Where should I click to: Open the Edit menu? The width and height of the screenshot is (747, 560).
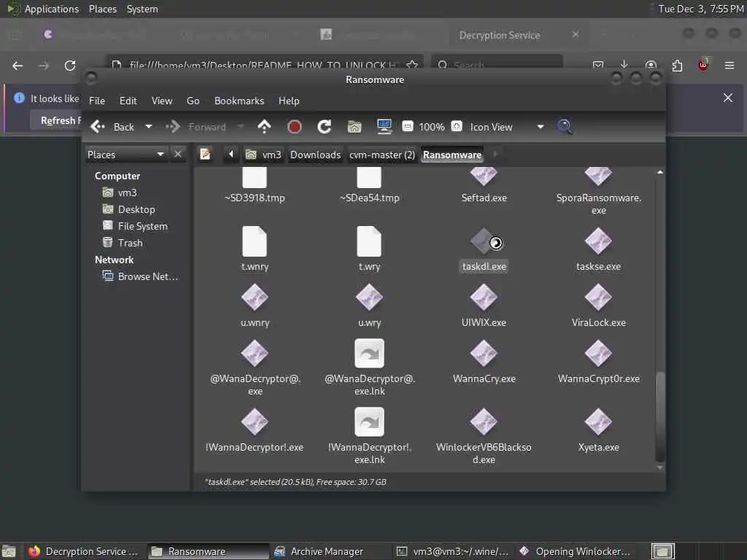point(128,101)
